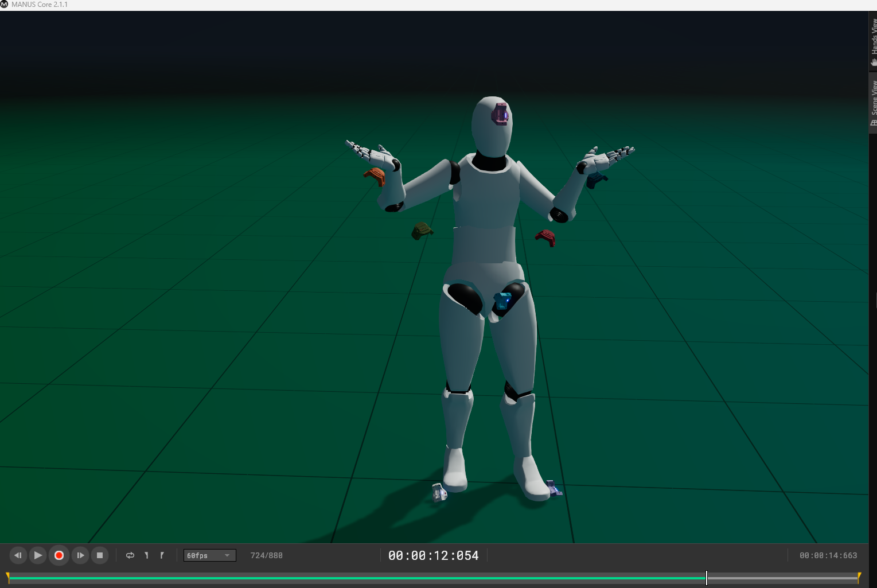Toggle loop playback icon

(x=130, y=555)
